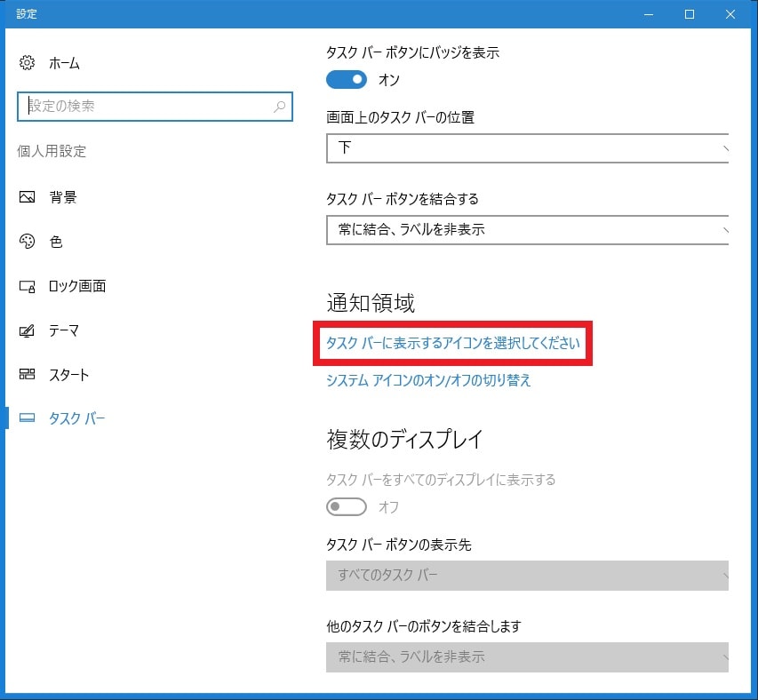Click the ロック画面 icon
The height and width of the screenshot is (700, 758).
click(x=27, y=286)
